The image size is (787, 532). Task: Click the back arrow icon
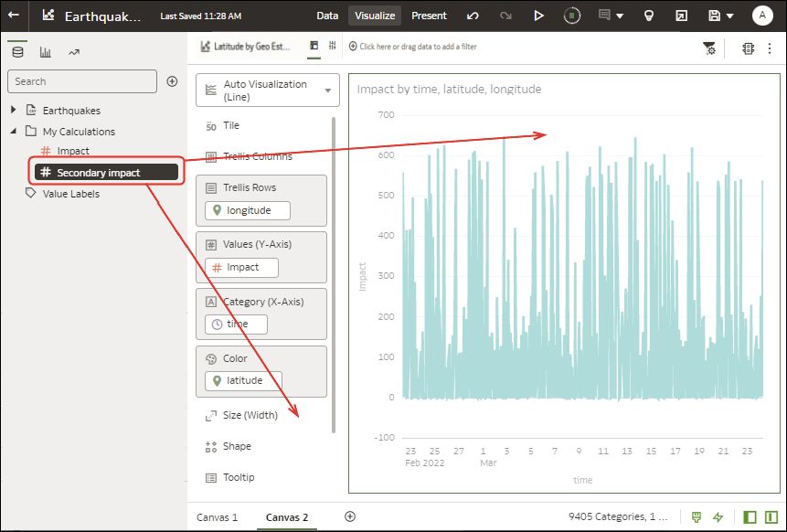[14, 15]
